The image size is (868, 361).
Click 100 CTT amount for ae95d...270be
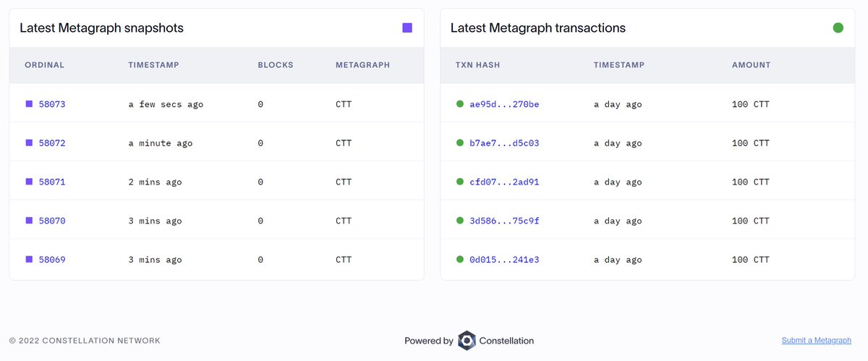tap(751, 104)
